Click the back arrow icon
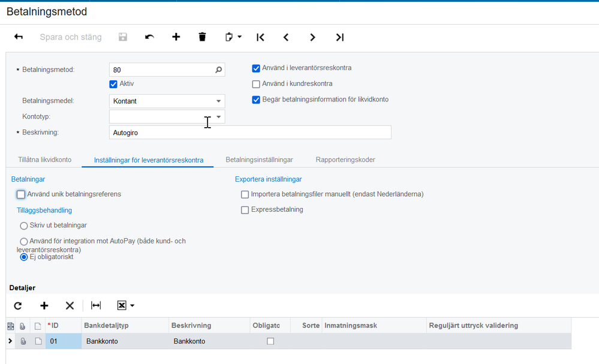 19,37
